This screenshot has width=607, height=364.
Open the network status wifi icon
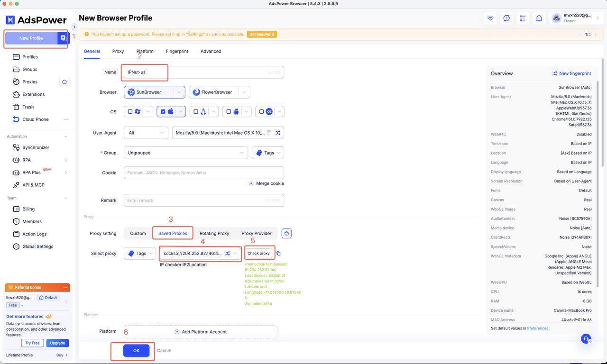[x=490, y=18]
